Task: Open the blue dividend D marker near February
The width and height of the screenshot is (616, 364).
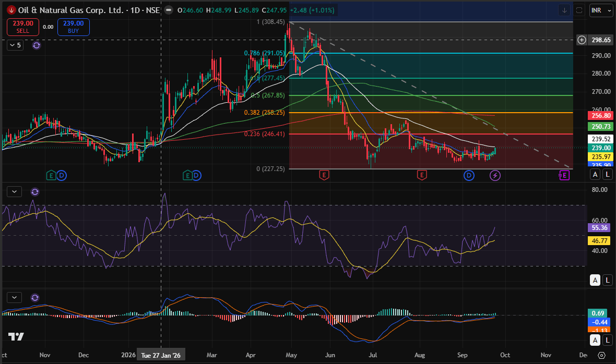Action: click(196, 175)
